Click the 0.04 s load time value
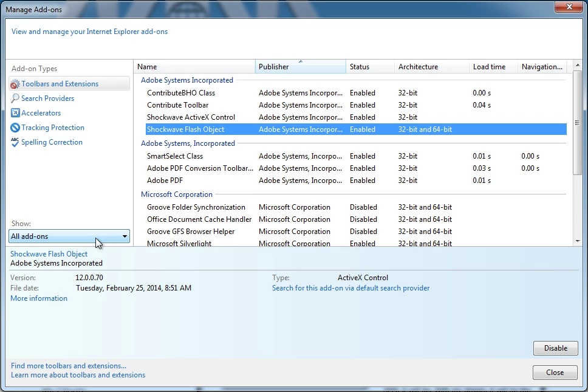The image size is (588, 392). click(482, 105)
